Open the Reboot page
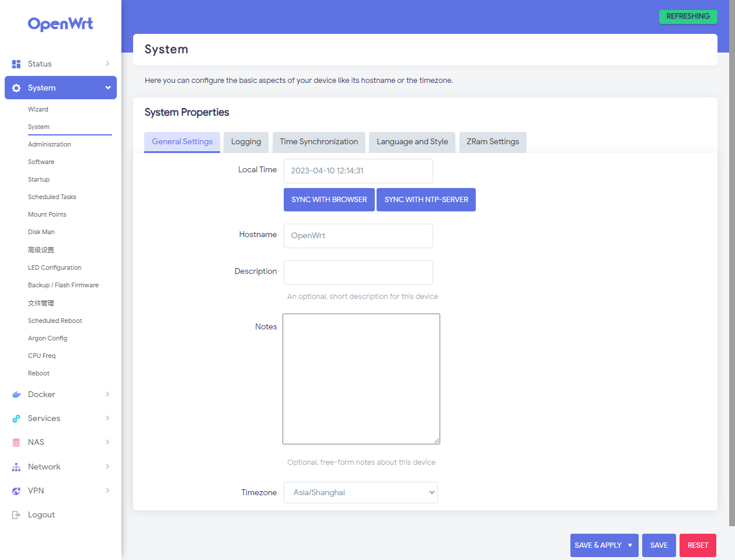Screen dimensions: 735x560 click(39, 373)
